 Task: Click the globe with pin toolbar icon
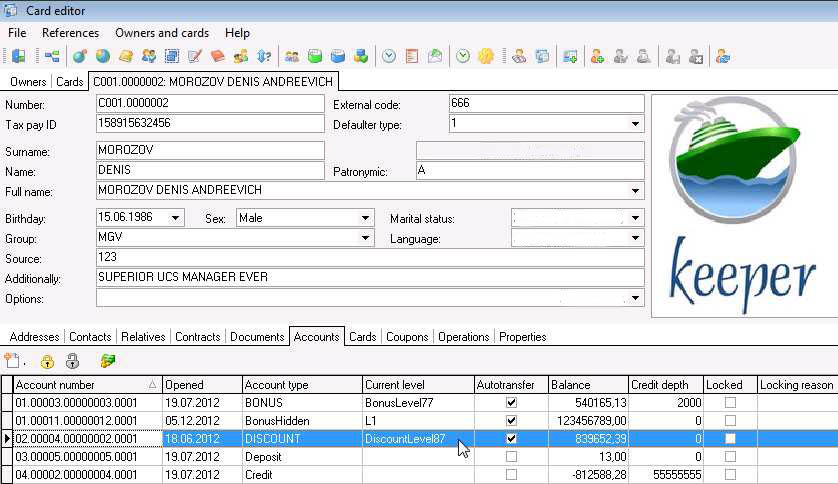80,56
